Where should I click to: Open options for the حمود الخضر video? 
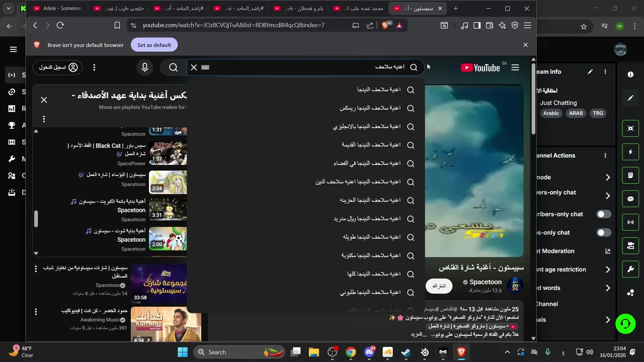[36, 312]
